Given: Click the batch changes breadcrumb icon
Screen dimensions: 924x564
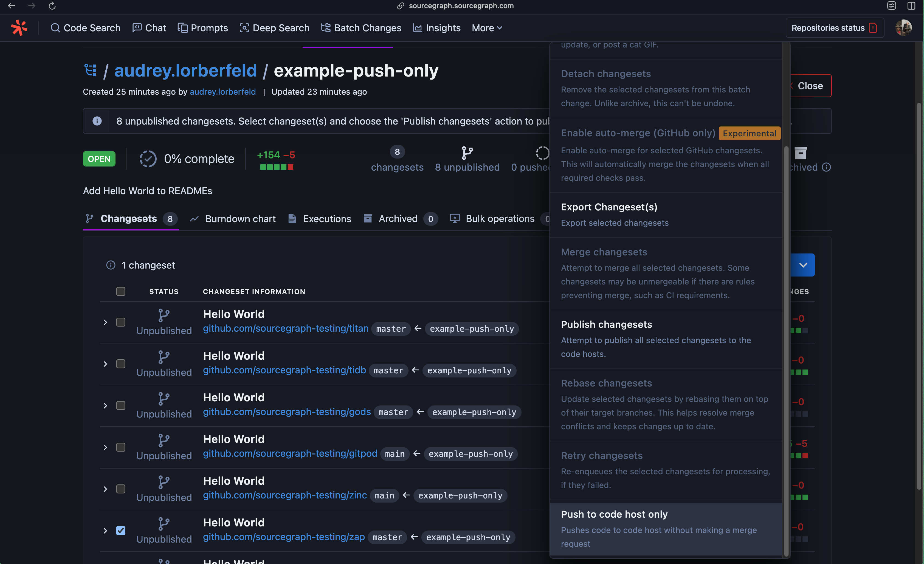Looking at the screenshot, I should pyautogui.click(x=90, y=70).
